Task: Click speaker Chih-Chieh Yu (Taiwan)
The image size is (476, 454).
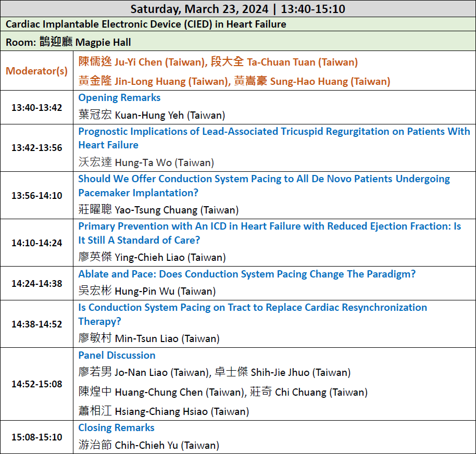Action: tap(149, 445)
